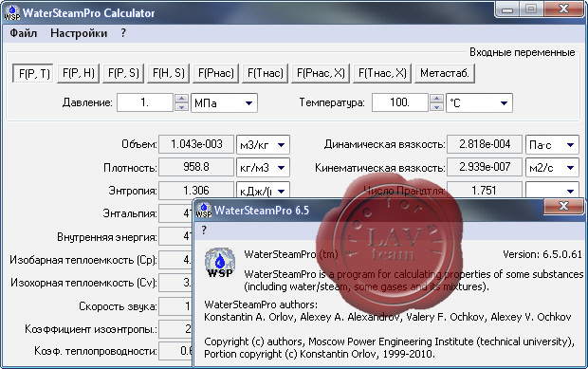The height and width of the screenshot is (369, 588).
Task: Click the Коэффициент изоэнтропы label
Action: [x=91, y=329]
